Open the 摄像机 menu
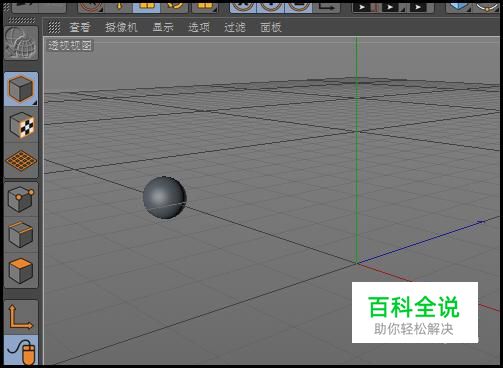Screen dimensions: 503x368 (121, 27)
